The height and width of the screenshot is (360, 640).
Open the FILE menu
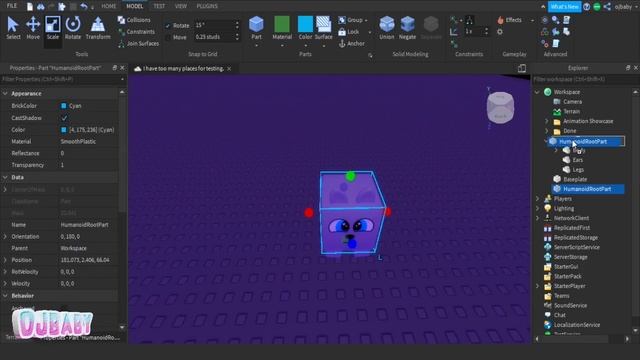pos(12,6)
